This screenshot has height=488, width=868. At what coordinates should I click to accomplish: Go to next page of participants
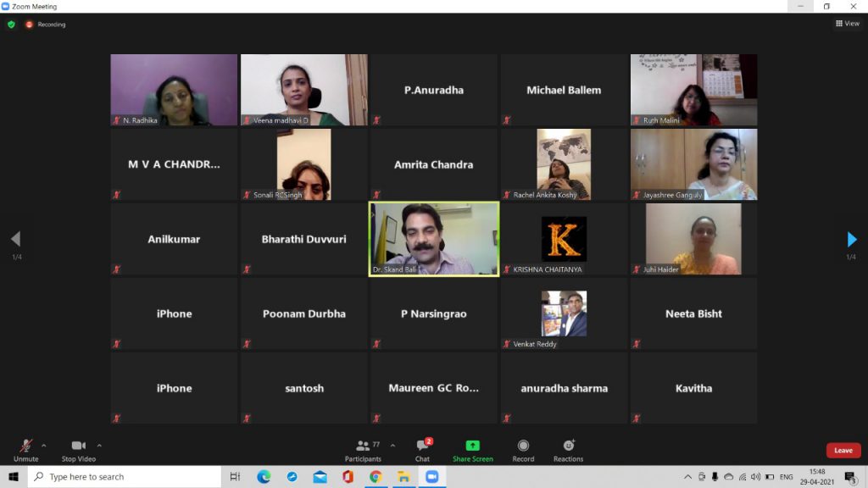(x=852, y=240)
